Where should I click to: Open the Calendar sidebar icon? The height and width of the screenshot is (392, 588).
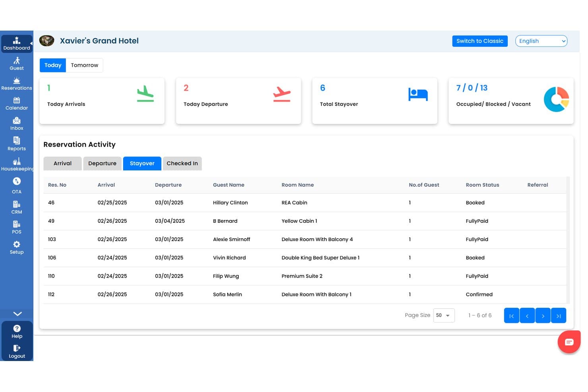point(16,104)
